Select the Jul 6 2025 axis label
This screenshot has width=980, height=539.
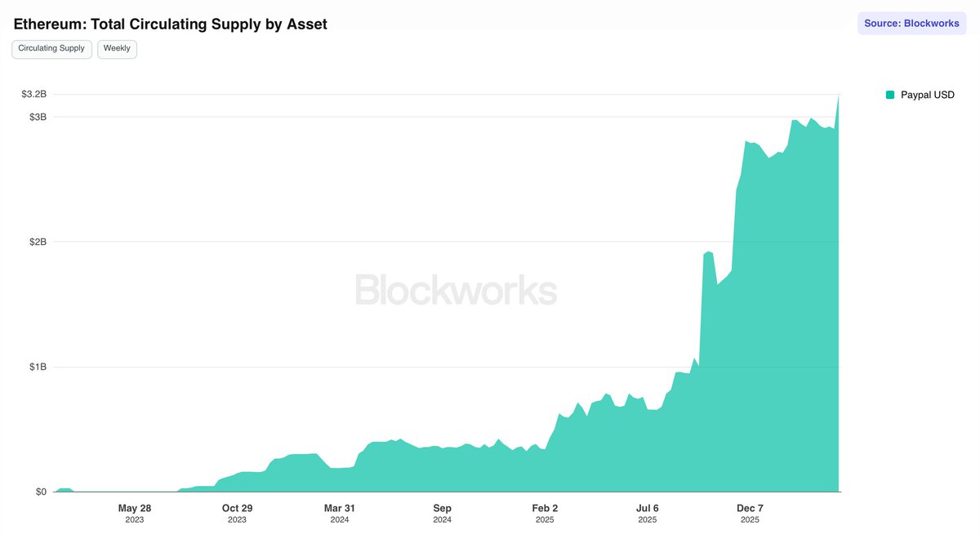pos(647,513)
